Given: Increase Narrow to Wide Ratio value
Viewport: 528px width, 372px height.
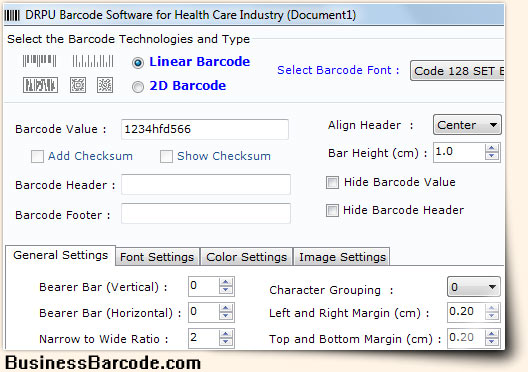Looking at the screenshot, I should pos(226,334).
